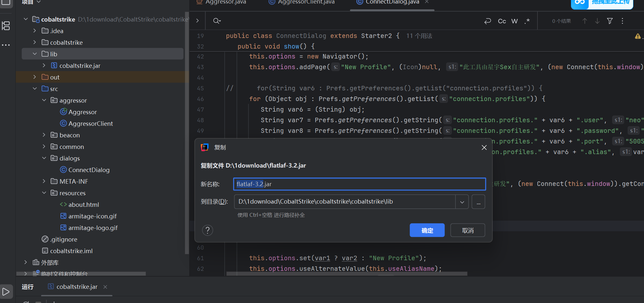Image resolution: width=644 pixels, height=303 pixels.
Task: Collapse the dialogs package
Action: coord(44,158)
